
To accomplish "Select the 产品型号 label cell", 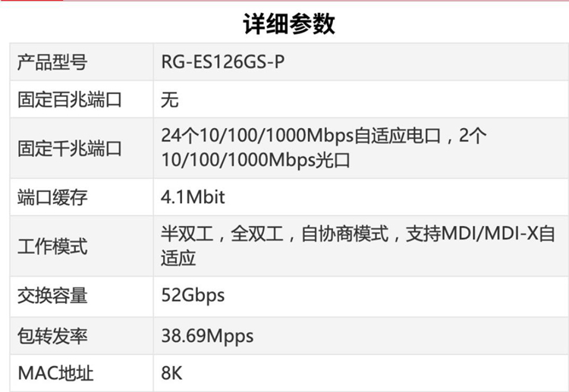I will pos(82,62).
